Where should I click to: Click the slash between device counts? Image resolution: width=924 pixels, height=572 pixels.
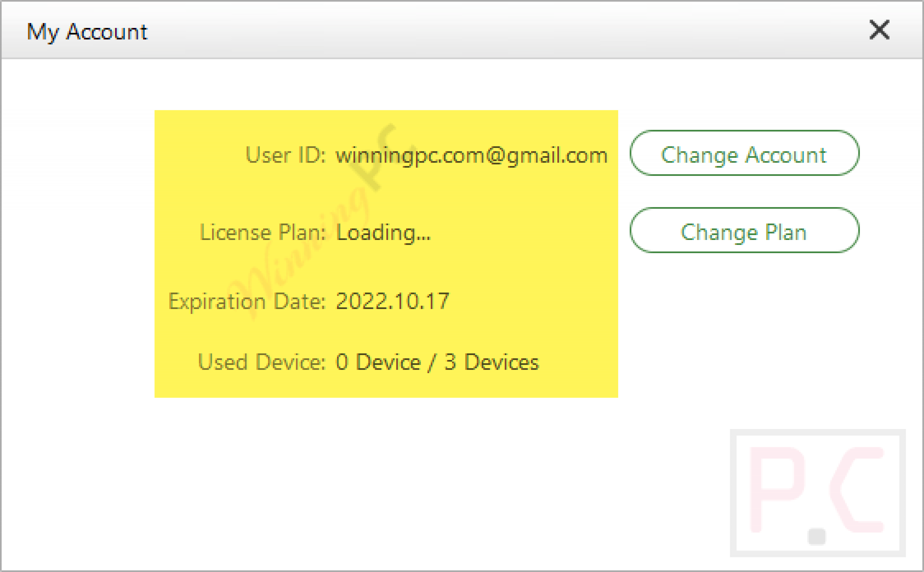(433, 362)
